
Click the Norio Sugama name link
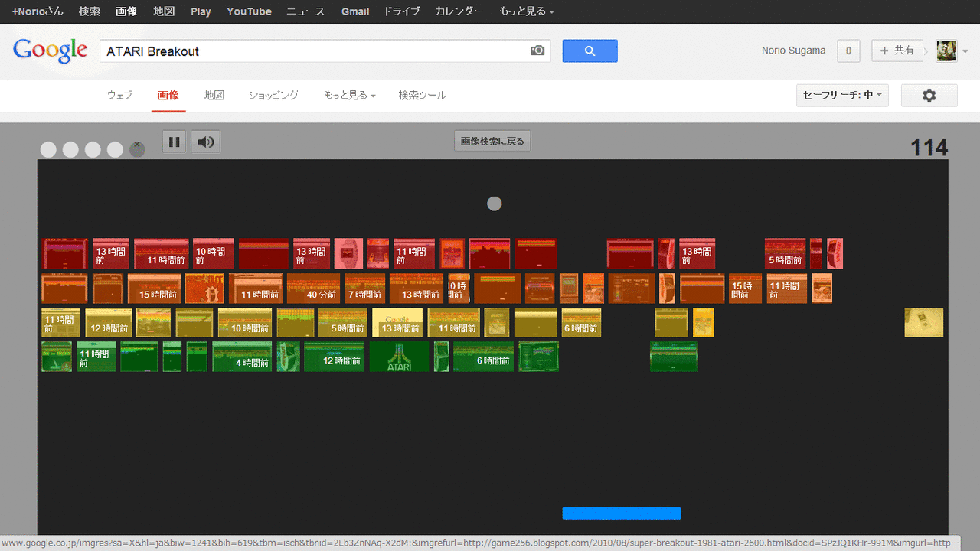793,51
